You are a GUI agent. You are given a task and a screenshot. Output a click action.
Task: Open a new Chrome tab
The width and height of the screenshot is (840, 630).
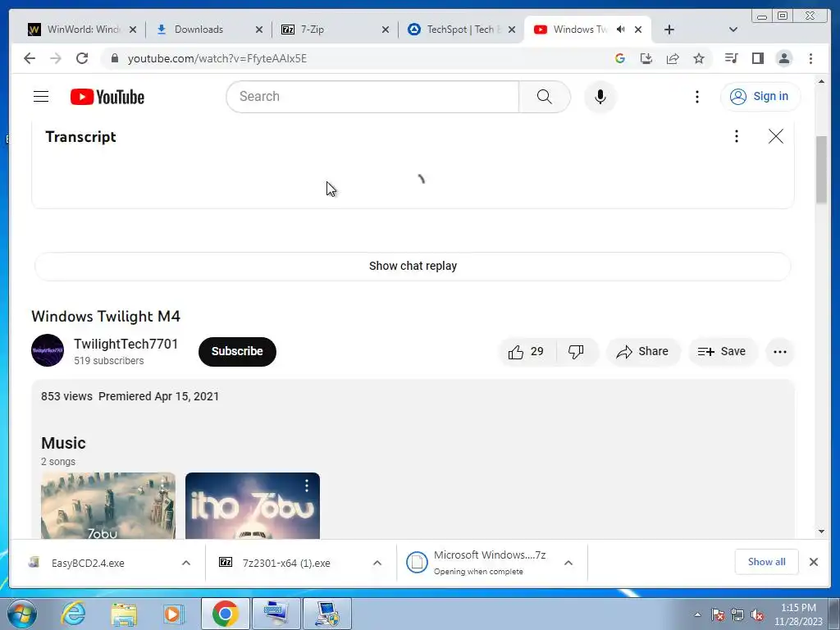click(x=669, y=30)
